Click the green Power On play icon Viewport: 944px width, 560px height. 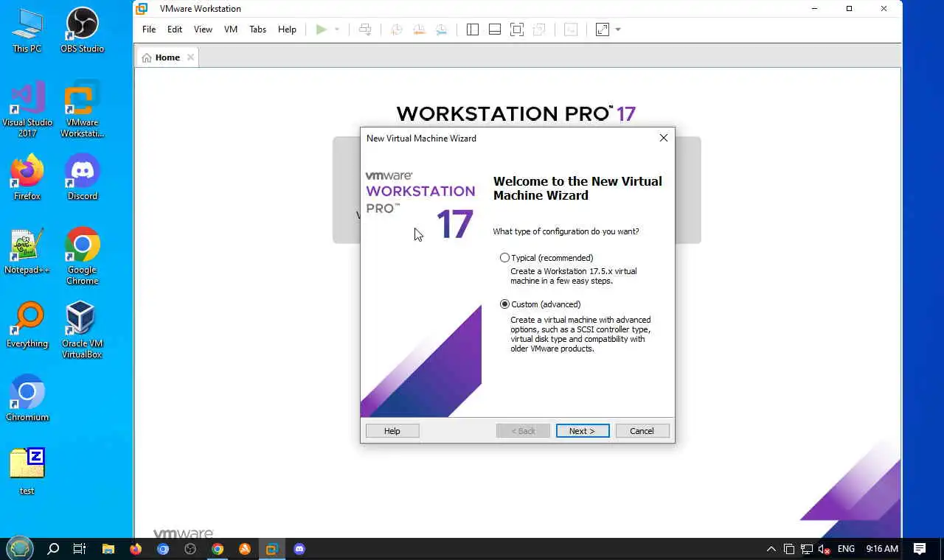click(321, 29)
